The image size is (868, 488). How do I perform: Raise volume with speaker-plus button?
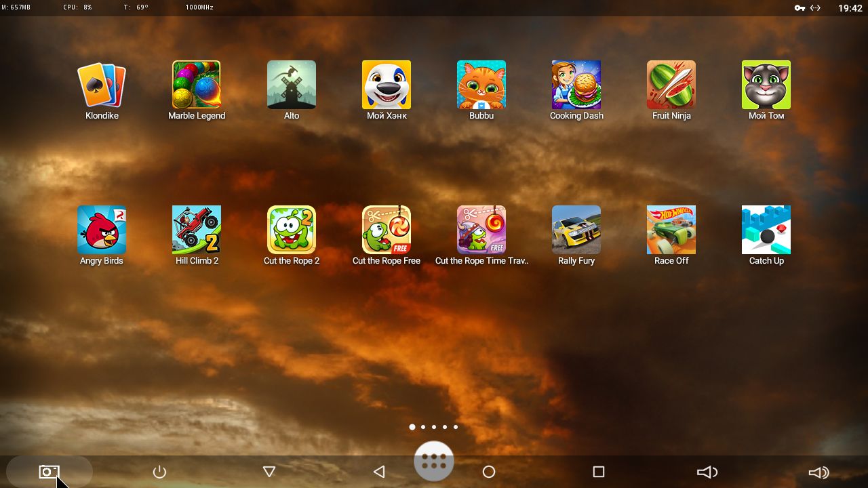click(818, 472)
